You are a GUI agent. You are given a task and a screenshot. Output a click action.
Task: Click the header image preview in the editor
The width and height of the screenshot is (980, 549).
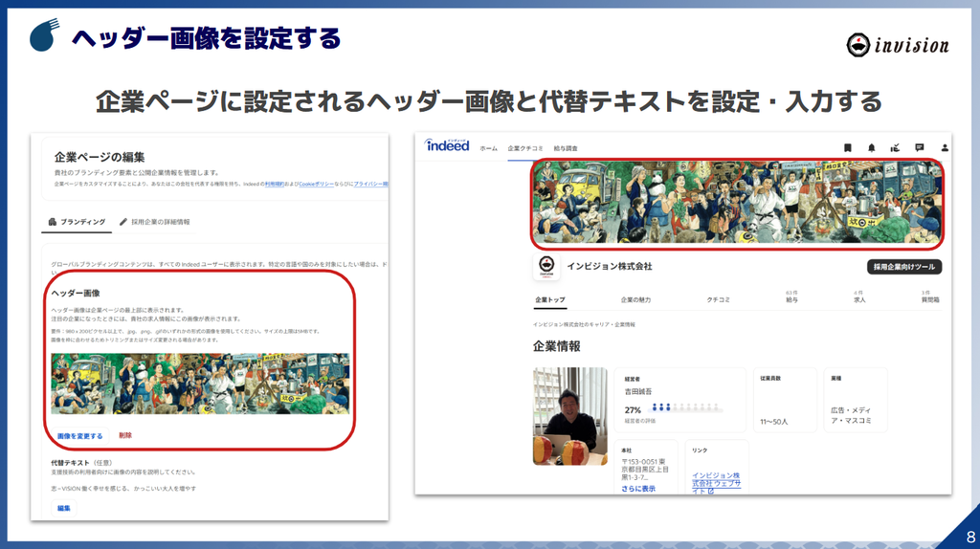coord(200,384)
